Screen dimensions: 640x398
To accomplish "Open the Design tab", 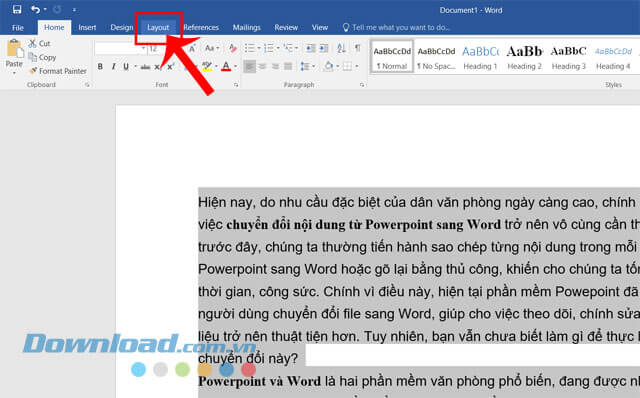I will 122,27.
